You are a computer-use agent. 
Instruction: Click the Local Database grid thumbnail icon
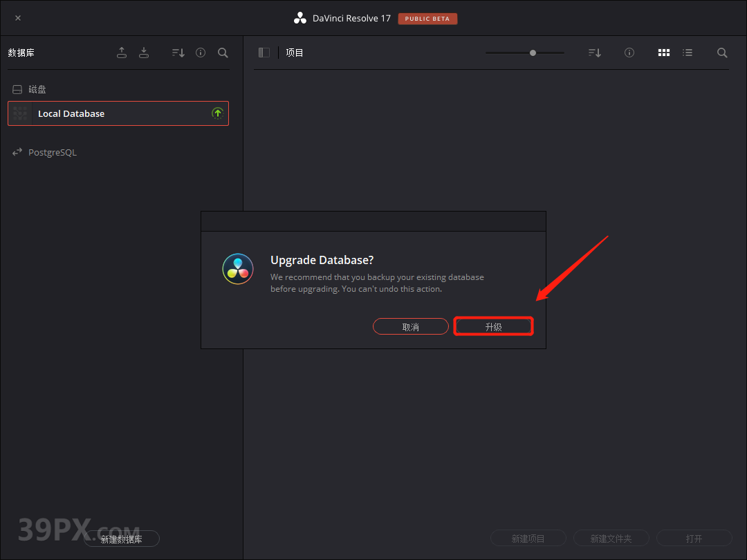click(20, 113)
